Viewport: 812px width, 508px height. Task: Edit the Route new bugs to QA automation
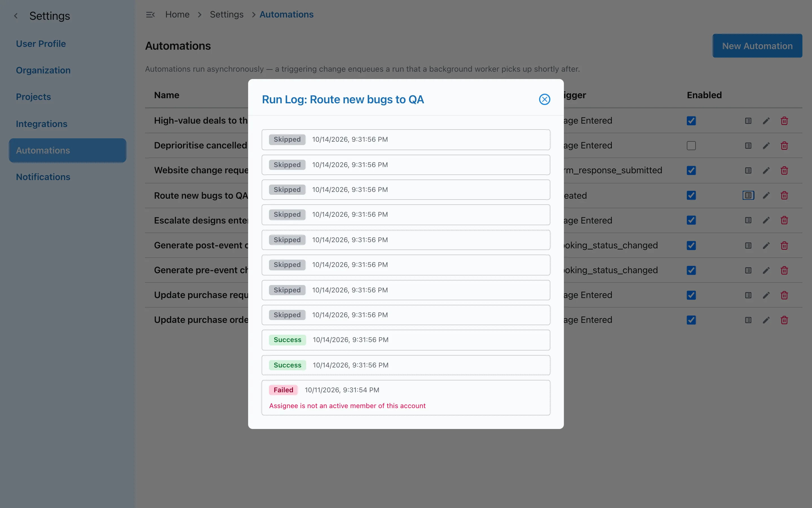coord(766,195)
